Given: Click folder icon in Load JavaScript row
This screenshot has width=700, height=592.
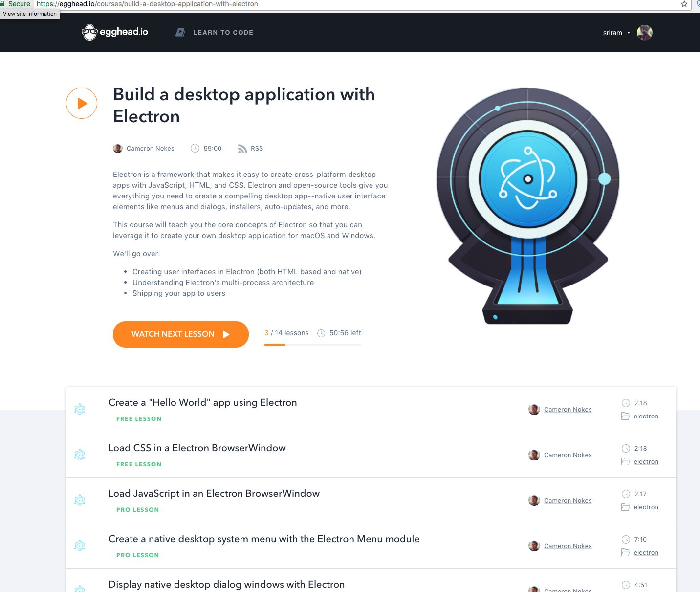Looking at the screenshot, I should pyautogui.click(x=626, y=507).
